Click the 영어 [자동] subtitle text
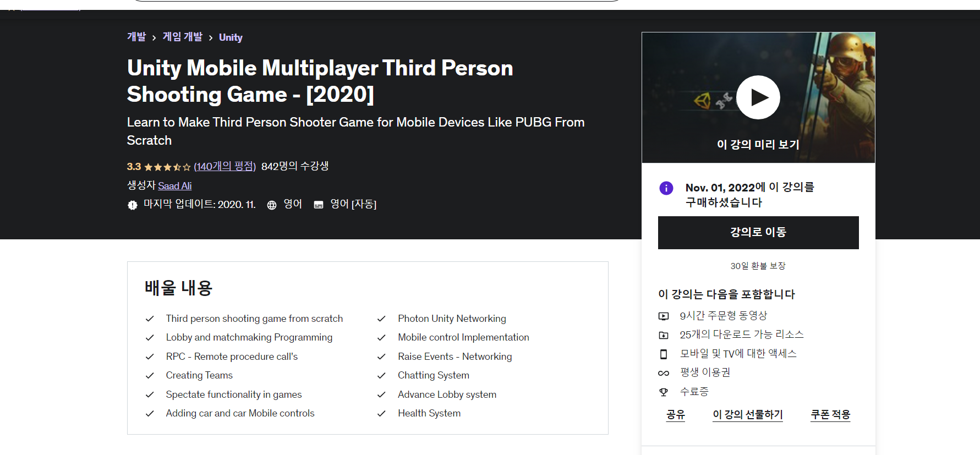 (x=353, y=205)
